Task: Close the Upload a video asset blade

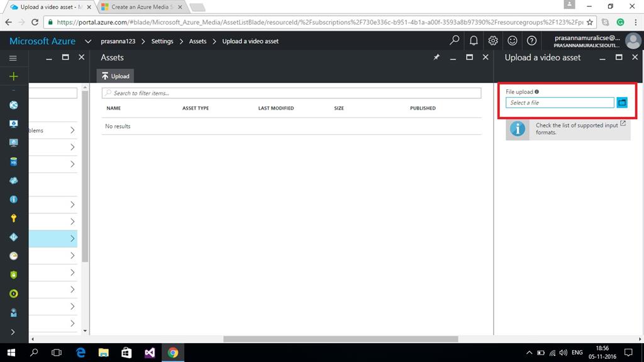Action: 635,57
